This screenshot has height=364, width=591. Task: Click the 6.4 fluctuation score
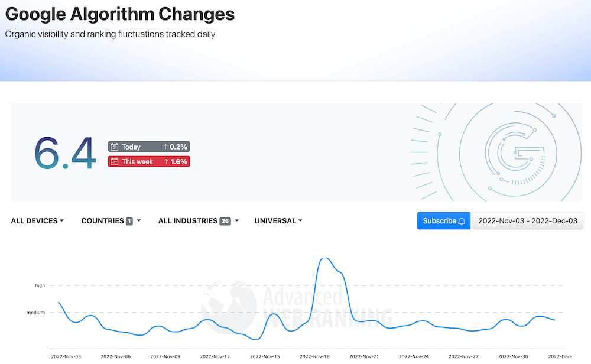pos(65,152)
